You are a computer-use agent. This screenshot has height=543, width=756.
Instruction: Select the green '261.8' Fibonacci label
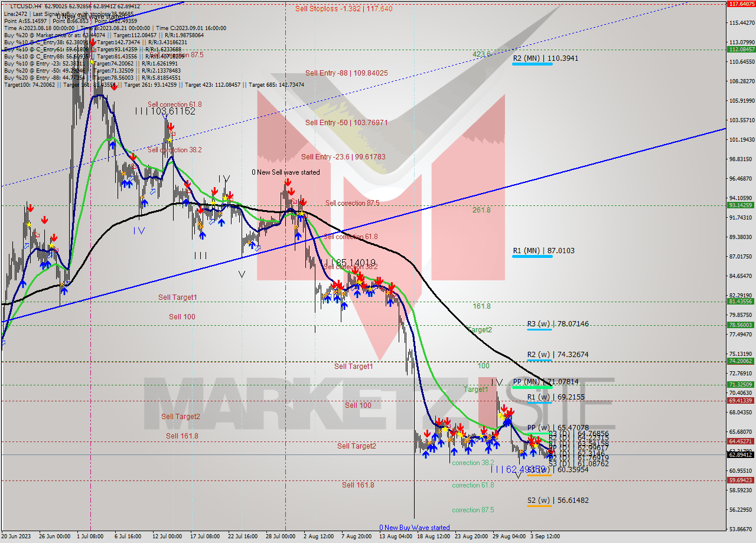coord(481,210)
